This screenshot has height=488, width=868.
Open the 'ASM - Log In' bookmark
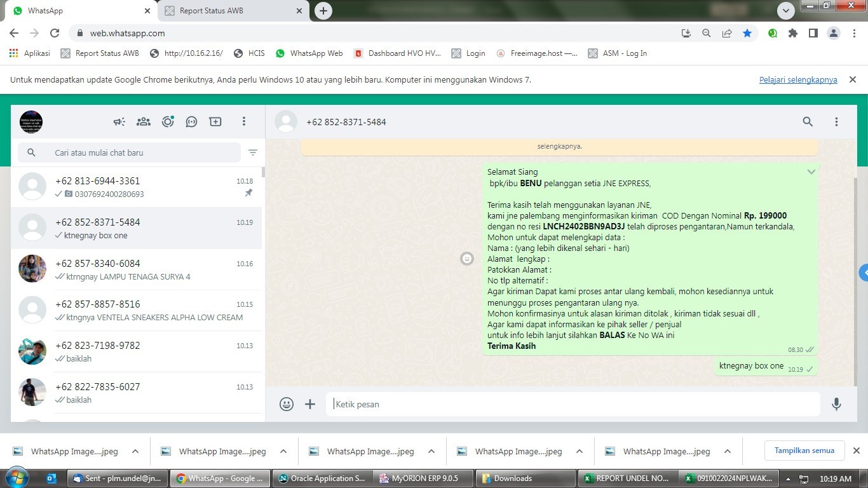pyautogui.click(x=618, y=53)
